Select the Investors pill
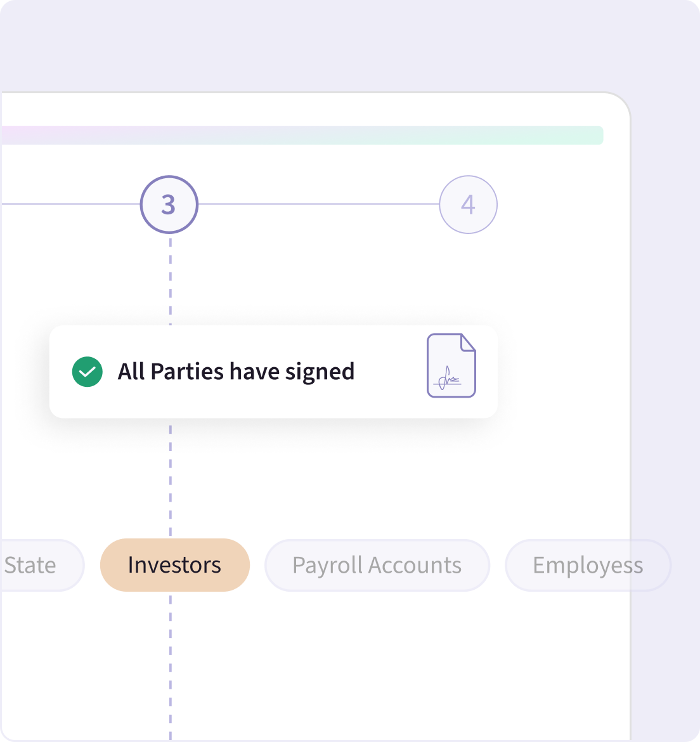 174,565
